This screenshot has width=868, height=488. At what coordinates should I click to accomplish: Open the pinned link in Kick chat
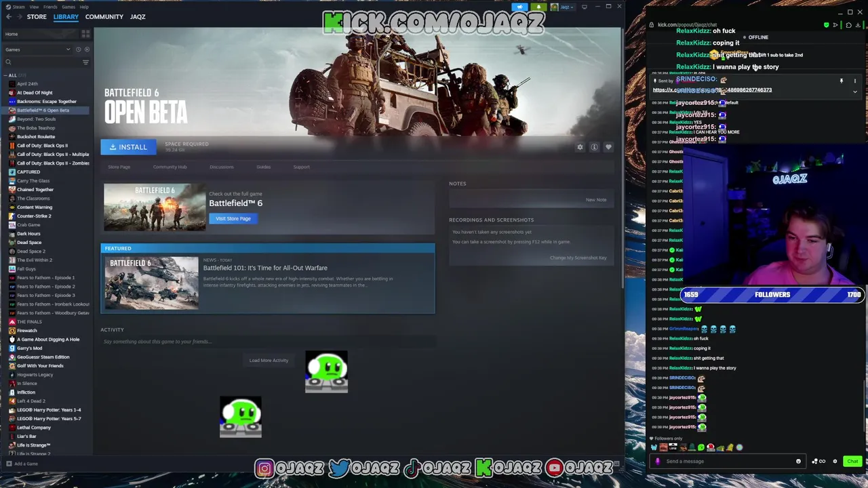click(713, 90)
